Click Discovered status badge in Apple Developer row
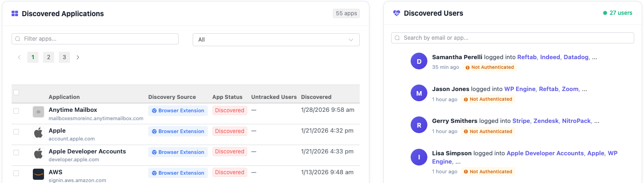The height and width of the screenshot is (183, 644). click(x=230, y=152)
